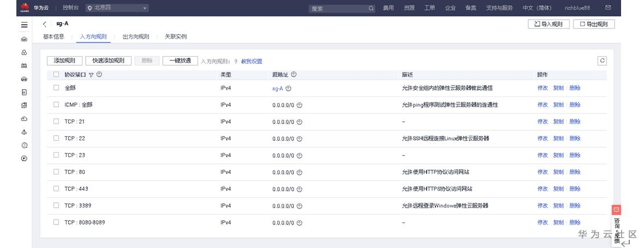Switch to the 基本信息 tab
This screenshot has width=644, height=248.
(x=53, y=37)
